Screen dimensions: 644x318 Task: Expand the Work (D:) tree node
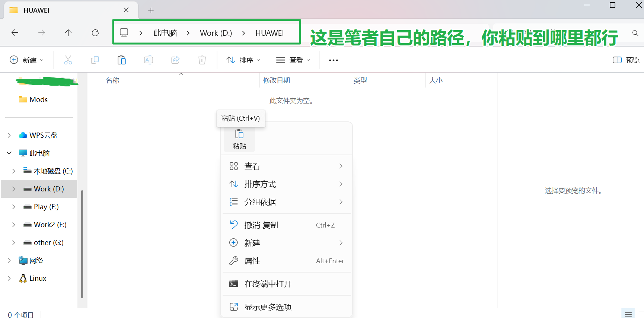pyautogui.click(x=14, y=189)
